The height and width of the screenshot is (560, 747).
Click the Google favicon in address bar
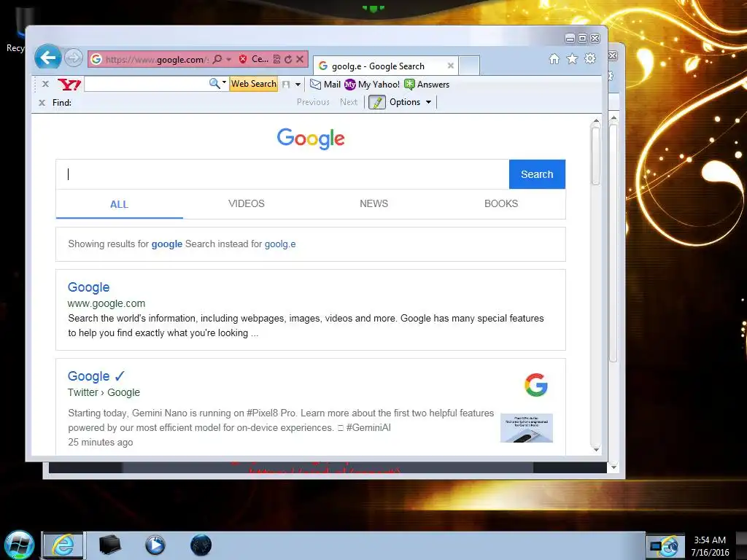click(96, 59)
